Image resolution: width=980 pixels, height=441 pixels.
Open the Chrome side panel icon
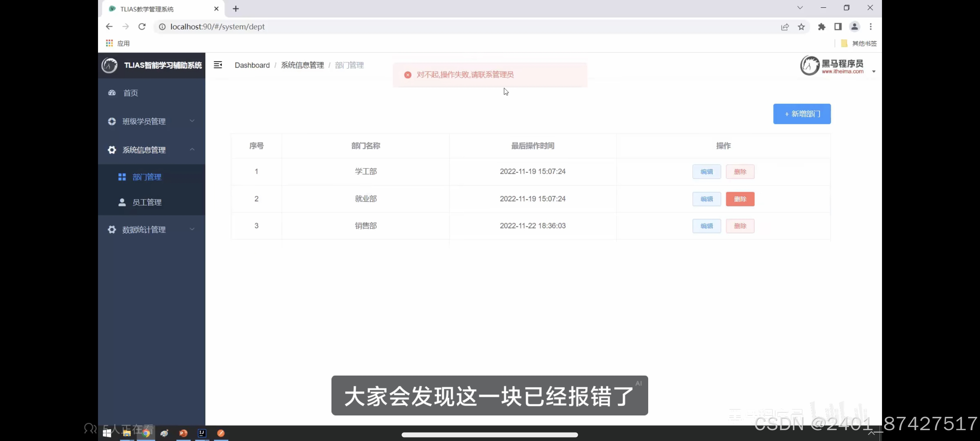[838, 27]
